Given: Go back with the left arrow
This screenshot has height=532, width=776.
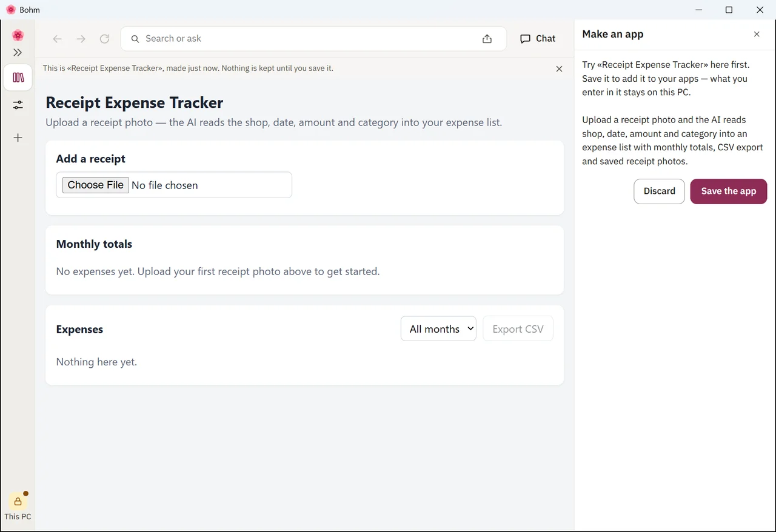Looking at the screenshot, I should pos(58,39).
